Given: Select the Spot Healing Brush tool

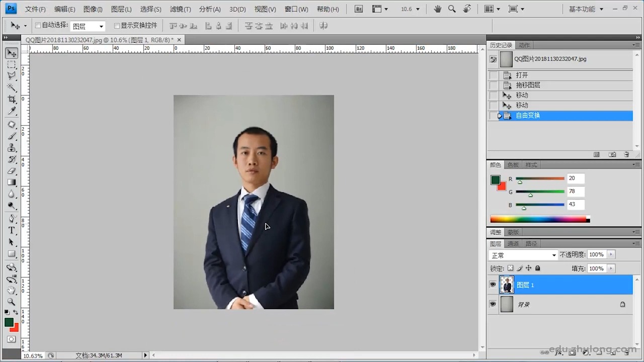Looking at the screenshot, I should click(x=12, y=124).
